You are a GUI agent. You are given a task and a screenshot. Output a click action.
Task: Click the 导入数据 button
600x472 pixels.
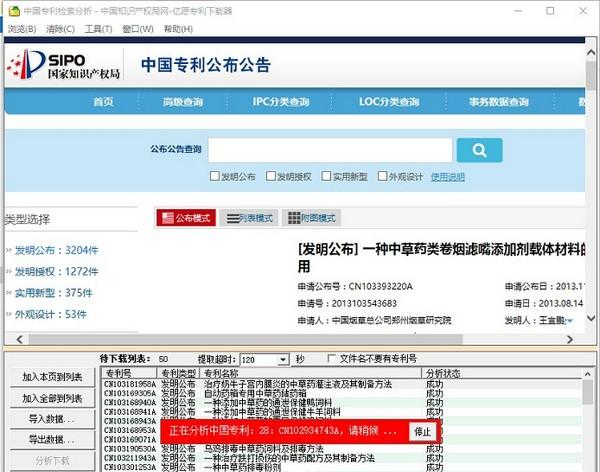(52, 419)
